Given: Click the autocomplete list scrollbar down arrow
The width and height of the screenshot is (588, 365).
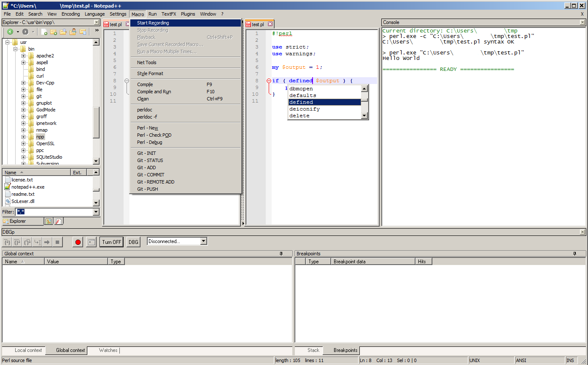Looking at the screenshot, I should tap(364, 116).
